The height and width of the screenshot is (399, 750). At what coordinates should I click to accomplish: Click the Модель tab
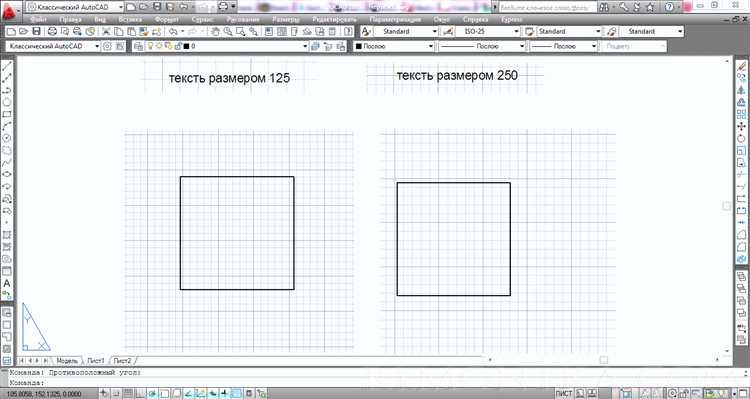pyautogui.click(x=67, y=360)
